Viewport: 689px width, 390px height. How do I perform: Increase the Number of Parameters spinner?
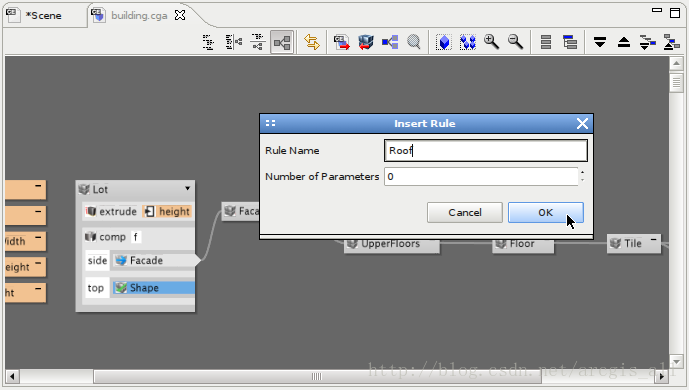tap(583, 172)
